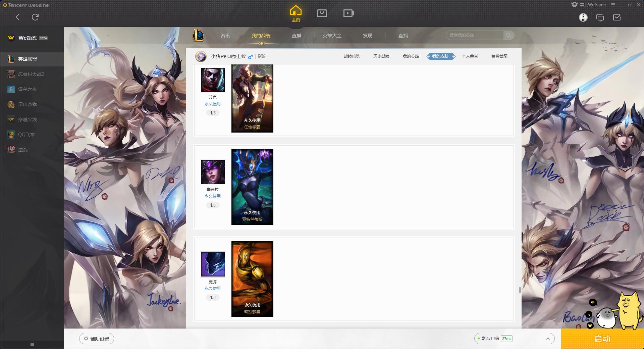Launch the game with 启动
The width and height of the screenshot is (644, 349).
(x=602, y=339)
